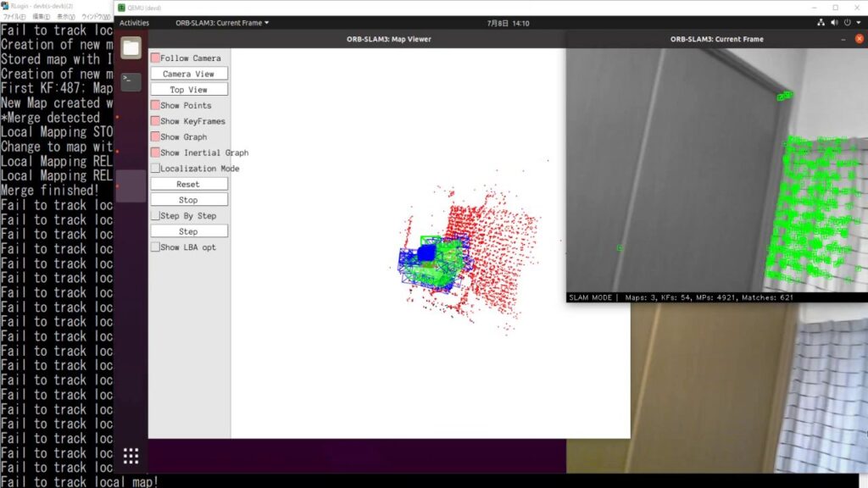
Task: Open the date and time calendar panel
Action: coord(508,23)
